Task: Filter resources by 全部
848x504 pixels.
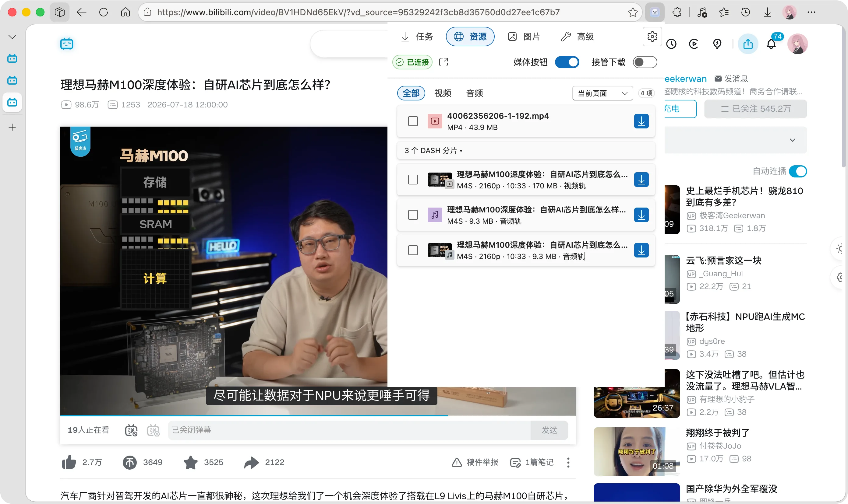Action: pyautogui.click(x=411, y=93)
